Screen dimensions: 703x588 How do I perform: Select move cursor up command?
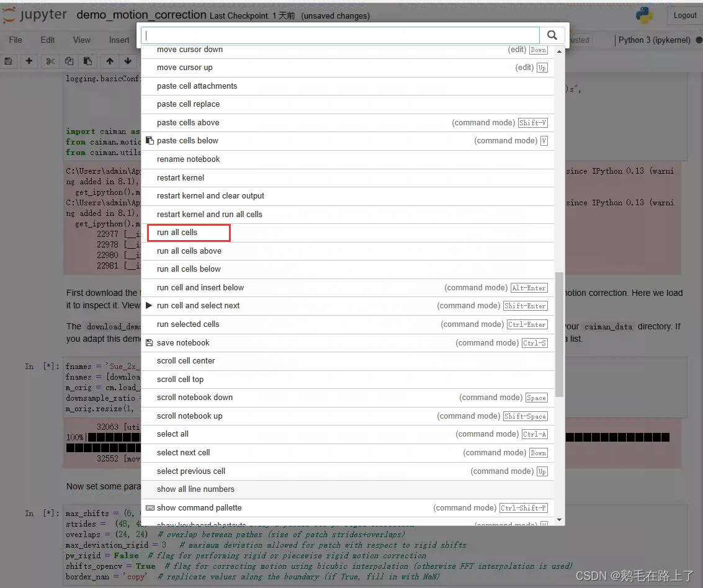coord(347,68)
